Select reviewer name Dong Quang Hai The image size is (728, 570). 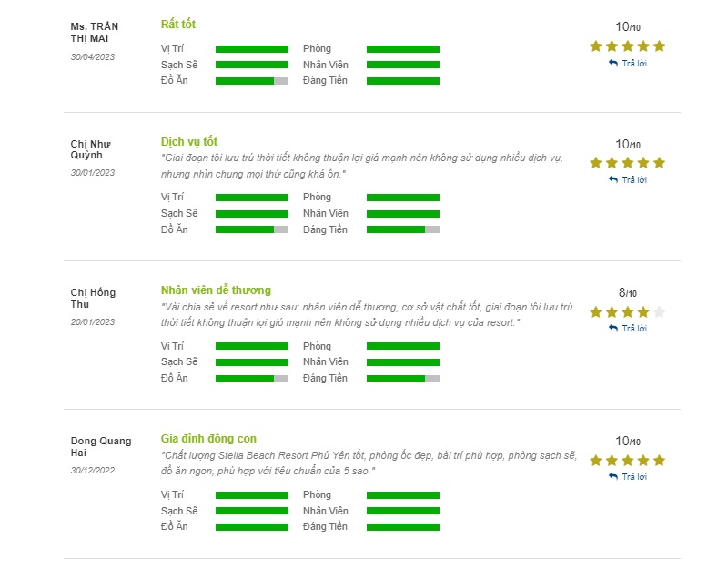[x=101, y=446]
